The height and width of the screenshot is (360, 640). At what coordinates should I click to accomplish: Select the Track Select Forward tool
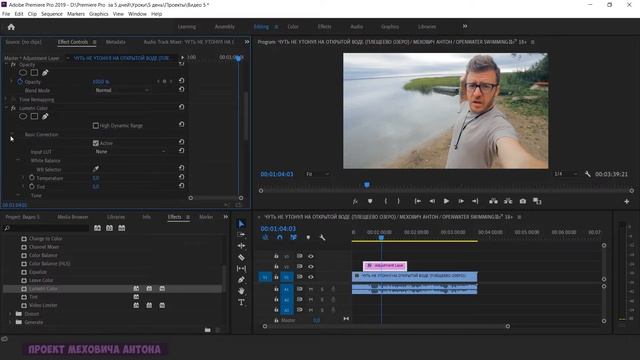coord(241,235)
